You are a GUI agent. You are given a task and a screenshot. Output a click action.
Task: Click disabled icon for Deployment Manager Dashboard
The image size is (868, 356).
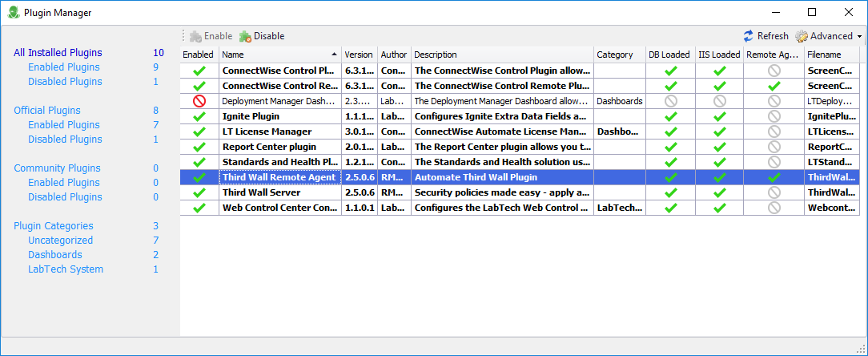click(199, 101)
